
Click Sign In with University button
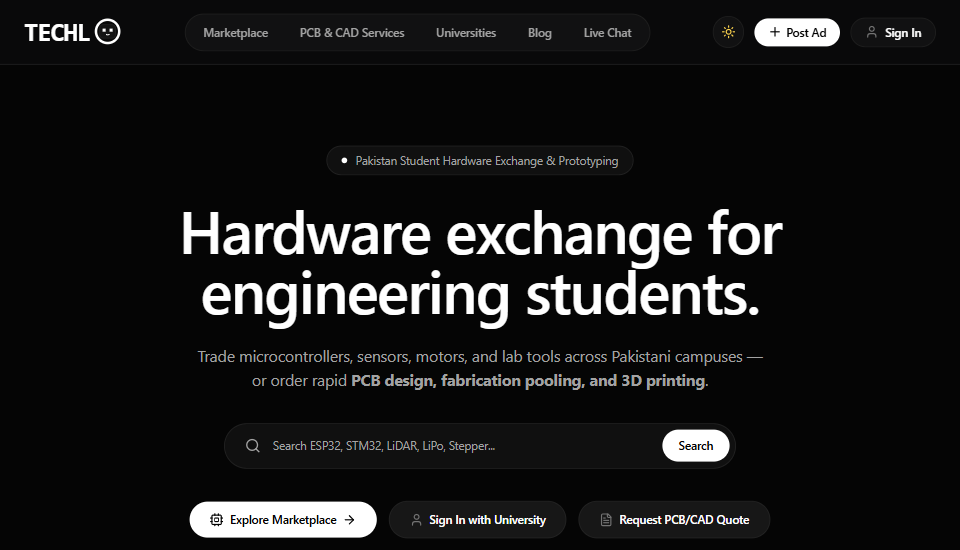click(478, 520)
